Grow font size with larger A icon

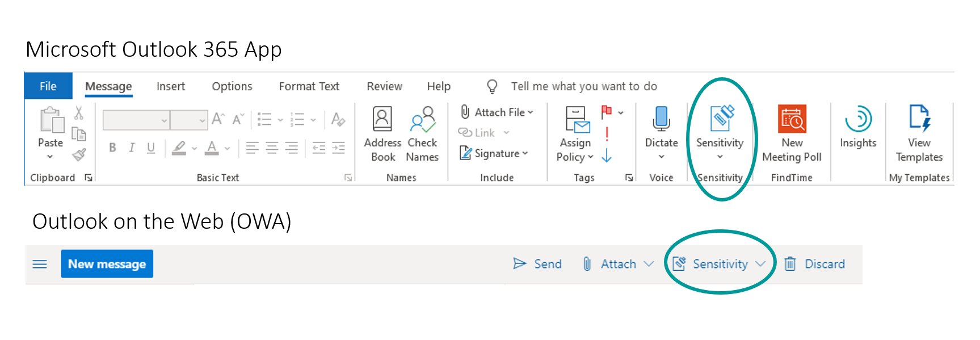tap(218, 119)
